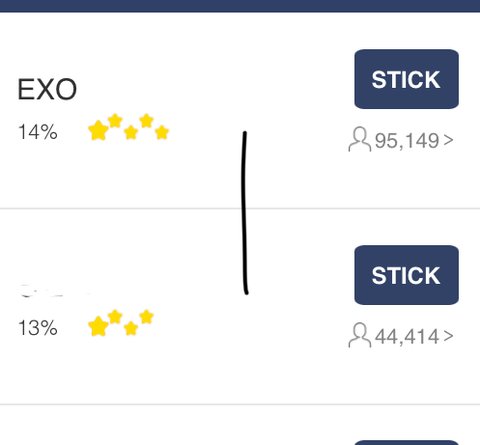Click the second star in the 13% row
Screen dimensions: 480x445
[115, 317]
